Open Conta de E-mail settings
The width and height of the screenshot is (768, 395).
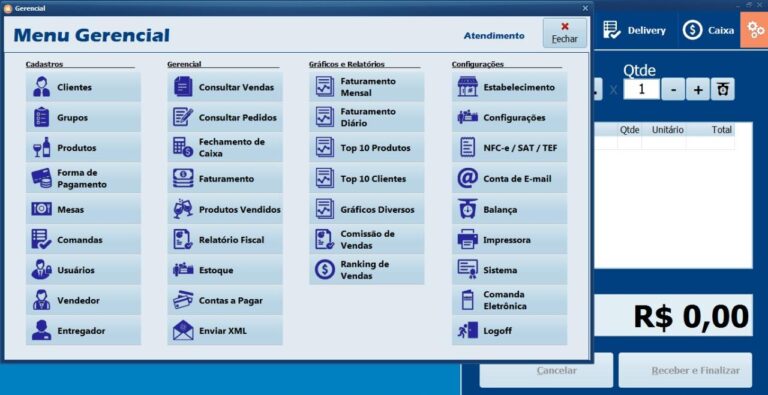(x=509, y=178)
